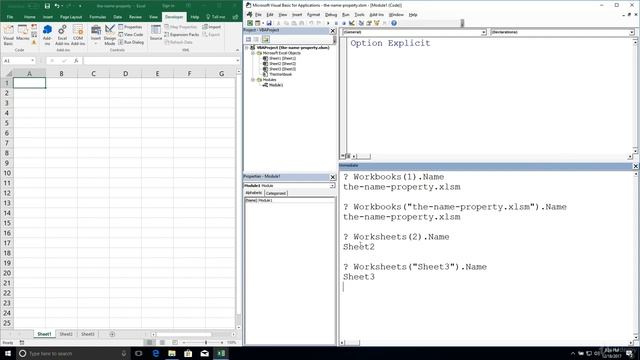This screenshot has height=360, width=640.
Task: Open Windows Start menu
Action: pyautogui.click(x=8, y=353)
